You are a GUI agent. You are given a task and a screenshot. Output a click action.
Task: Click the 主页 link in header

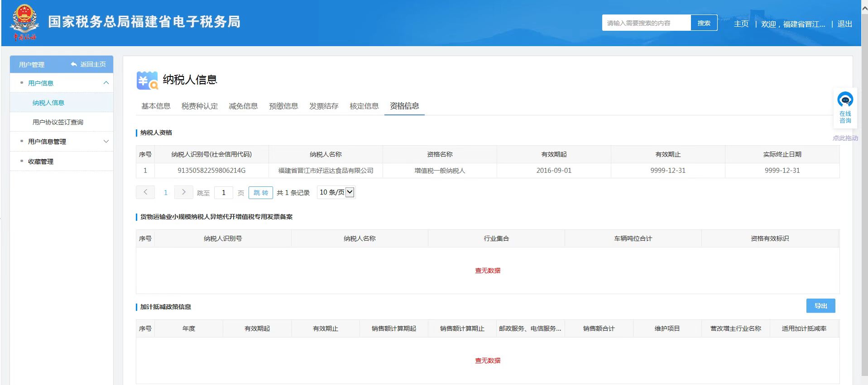741,24
